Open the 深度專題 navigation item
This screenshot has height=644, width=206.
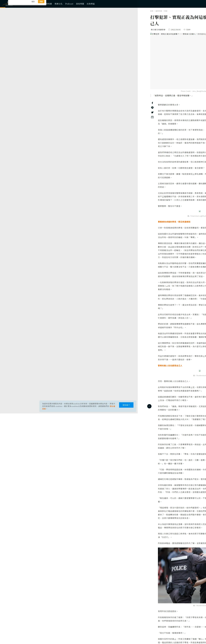point(80,4)
